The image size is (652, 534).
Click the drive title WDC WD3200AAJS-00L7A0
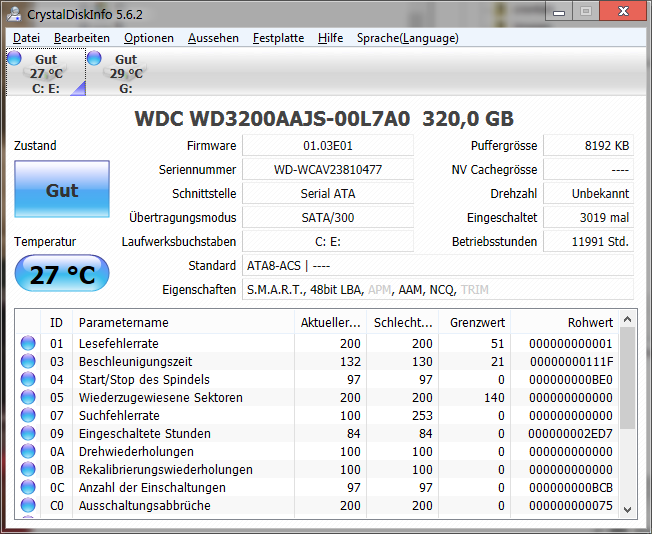[272, 119]
